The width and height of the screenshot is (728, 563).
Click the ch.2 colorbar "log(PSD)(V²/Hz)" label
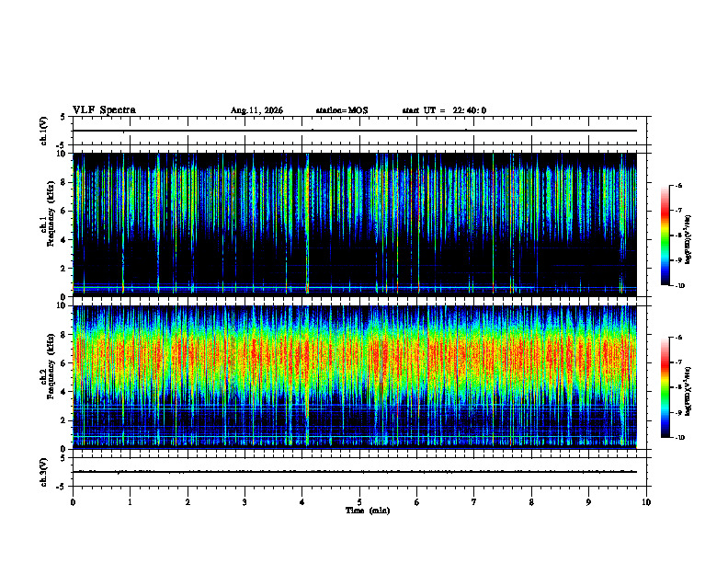688,392
